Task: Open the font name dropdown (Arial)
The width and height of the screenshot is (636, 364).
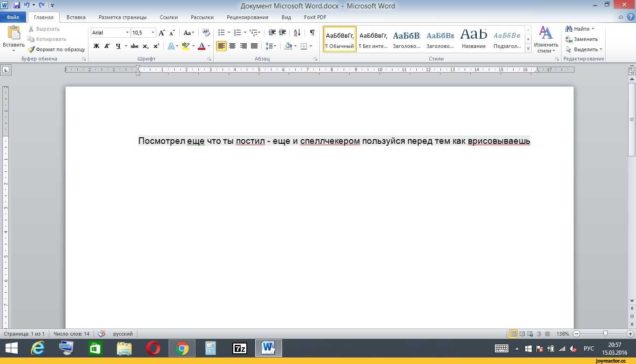Action: [127, 33]
